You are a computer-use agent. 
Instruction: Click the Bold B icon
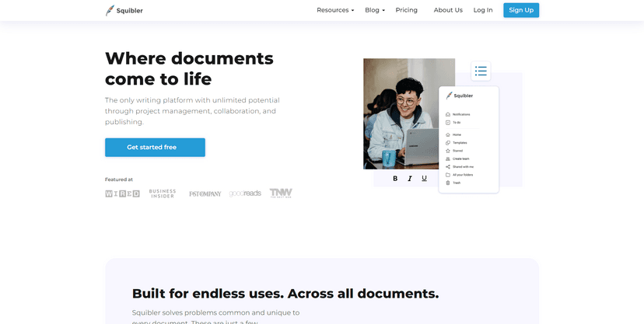(395, 179)
